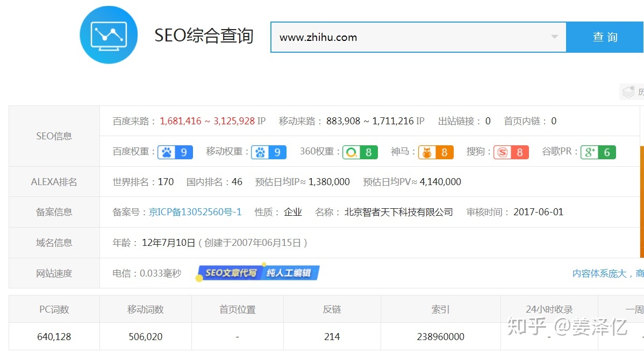This screenshot has width=644, height=353.
Task: Click the 世界排名 value 170
Action: (166, 182)
